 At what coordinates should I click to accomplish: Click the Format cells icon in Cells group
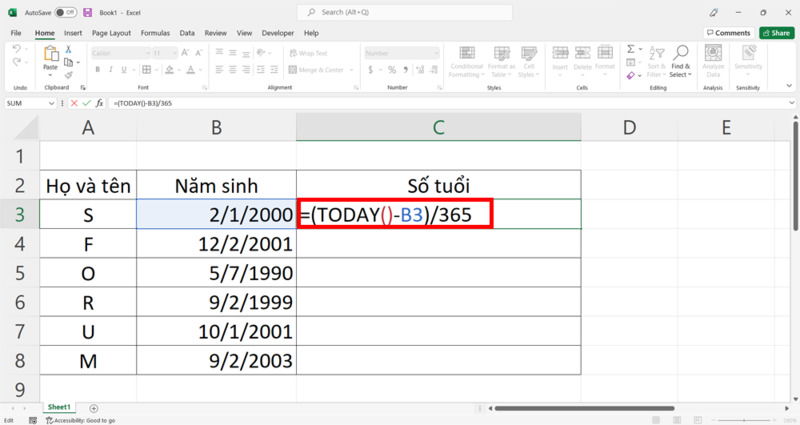point(605,53)
